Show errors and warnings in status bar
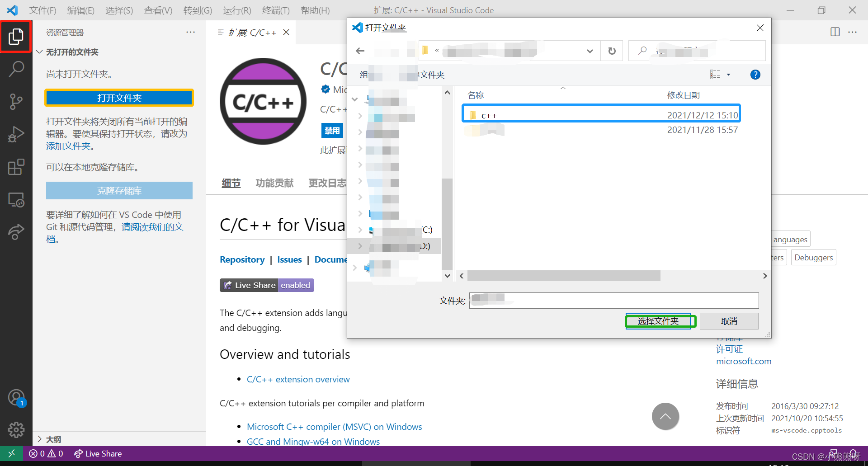The width and height of the screenshot is (868, 466). (46, 453)
